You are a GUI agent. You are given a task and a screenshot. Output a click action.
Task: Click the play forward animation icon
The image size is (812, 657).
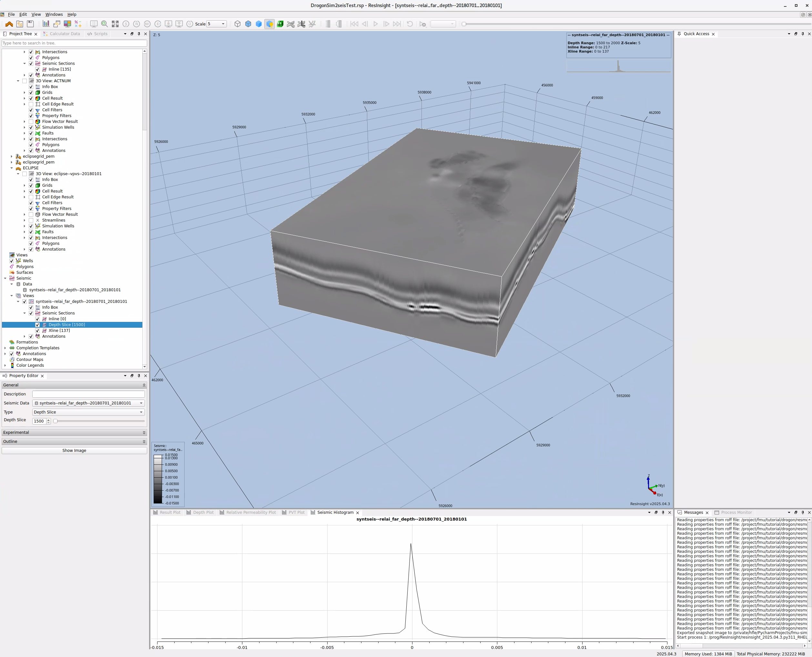[375, 24]
